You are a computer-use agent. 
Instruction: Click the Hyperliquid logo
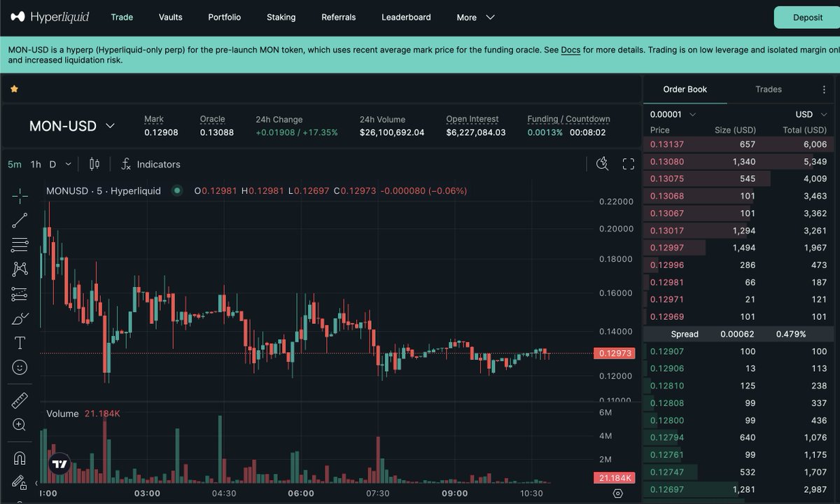(50, 17)
